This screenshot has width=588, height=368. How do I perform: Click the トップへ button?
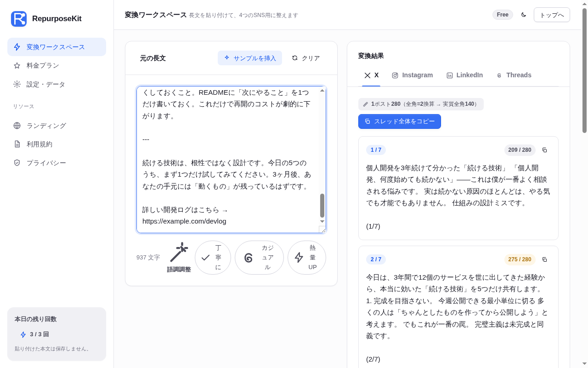[552, 15]
